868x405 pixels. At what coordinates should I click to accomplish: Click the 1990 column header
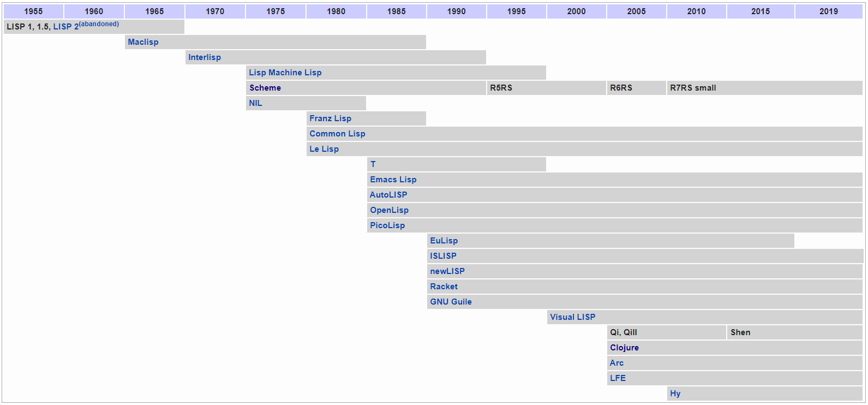click(457, 11)
